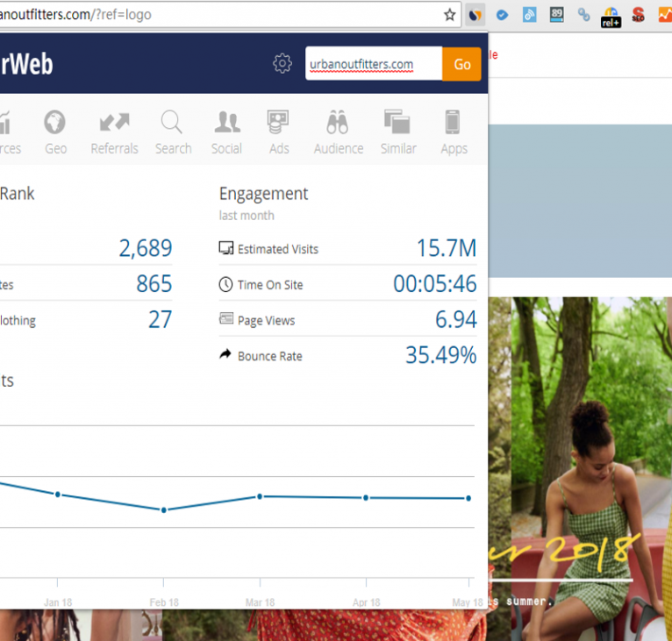Open the Referrals arrows icon

114,132
